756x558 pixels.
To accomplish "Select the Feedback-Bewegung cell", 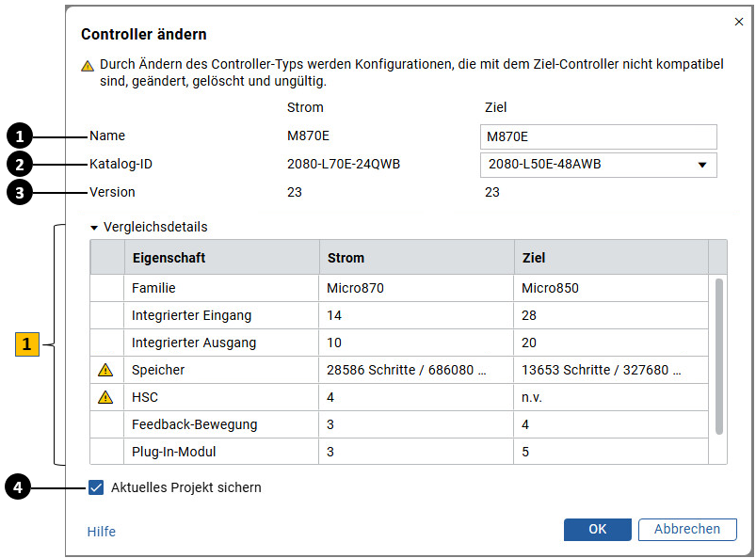I will pyautogui.click(x=221, y=424).
